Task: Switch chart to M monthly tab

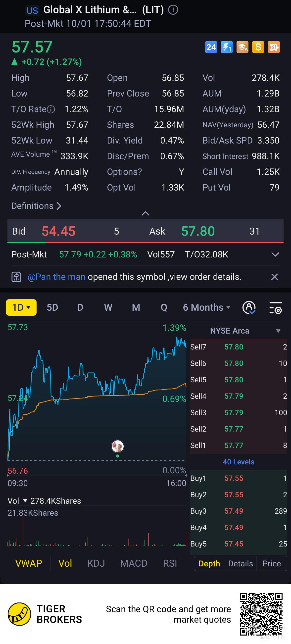Action: (136, 307)
